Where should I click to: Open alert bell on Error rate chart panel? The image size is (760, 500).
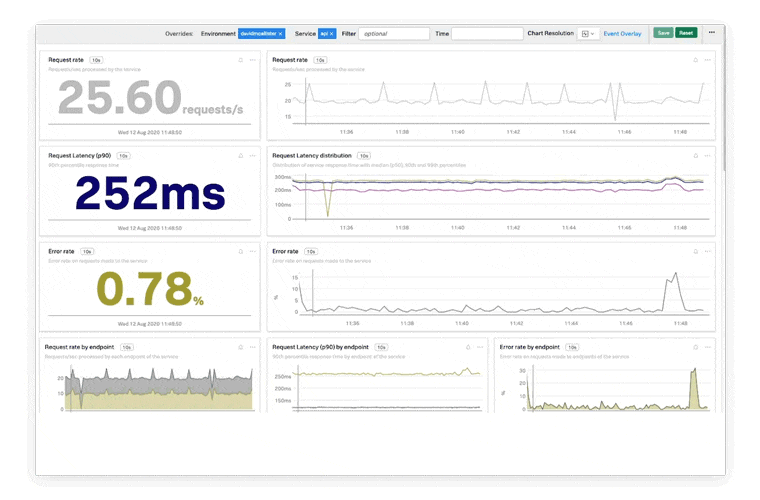click(696, 251)
